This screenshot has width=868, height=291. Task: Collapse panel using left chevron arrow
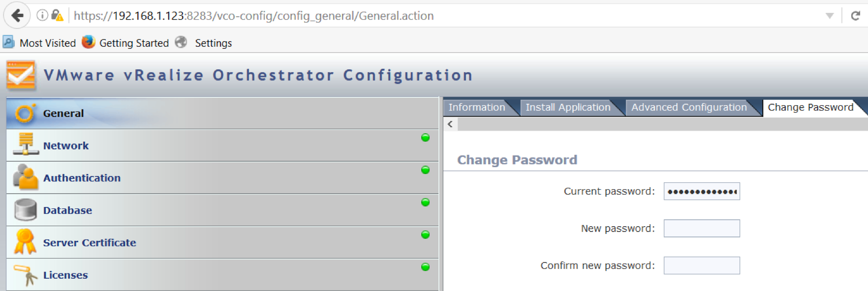(450, 124)
